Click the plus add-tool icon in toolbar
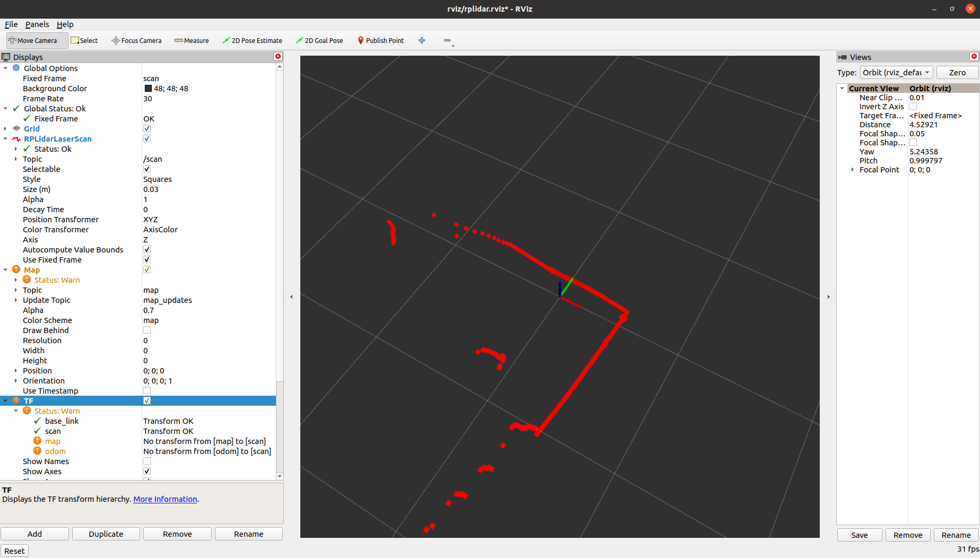Image resolution: width=980 pixels, height=558 pixels. click(x=422, y=40)
